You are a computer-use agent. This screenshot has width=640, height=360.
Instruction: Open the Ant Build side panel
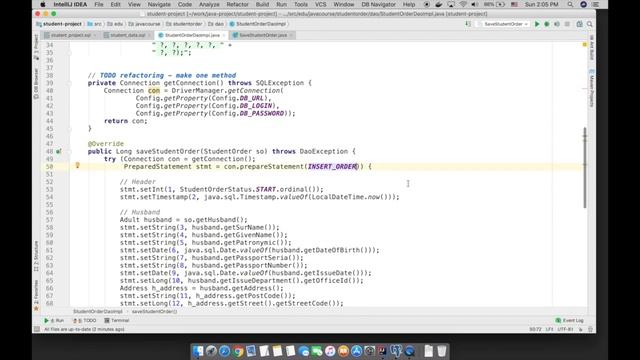(592, 47)
